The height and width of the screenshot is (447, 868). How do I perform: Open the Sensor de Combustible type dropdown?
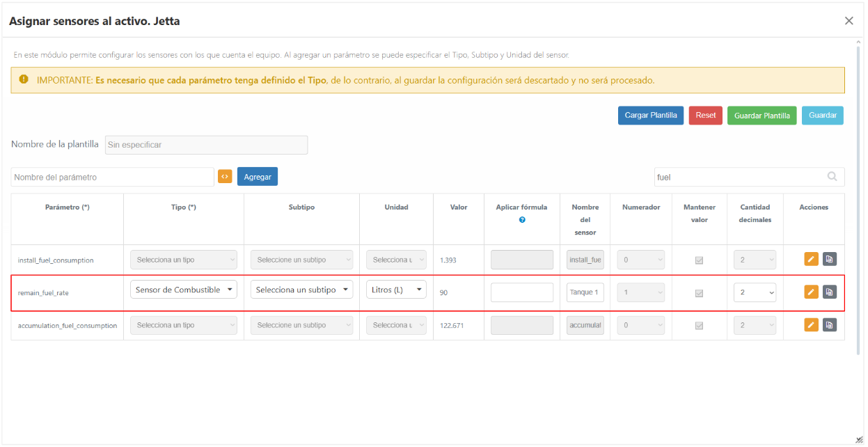184,290
